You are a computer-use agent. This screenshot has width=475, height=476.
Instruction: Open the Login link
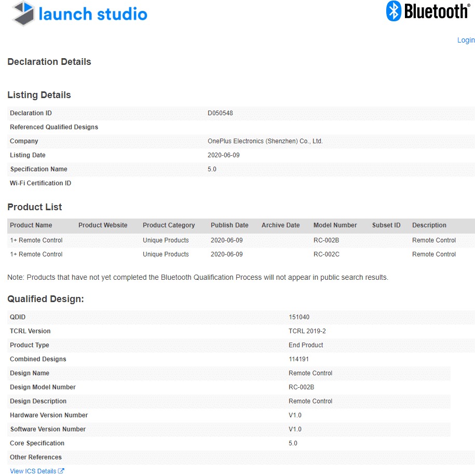466,40
